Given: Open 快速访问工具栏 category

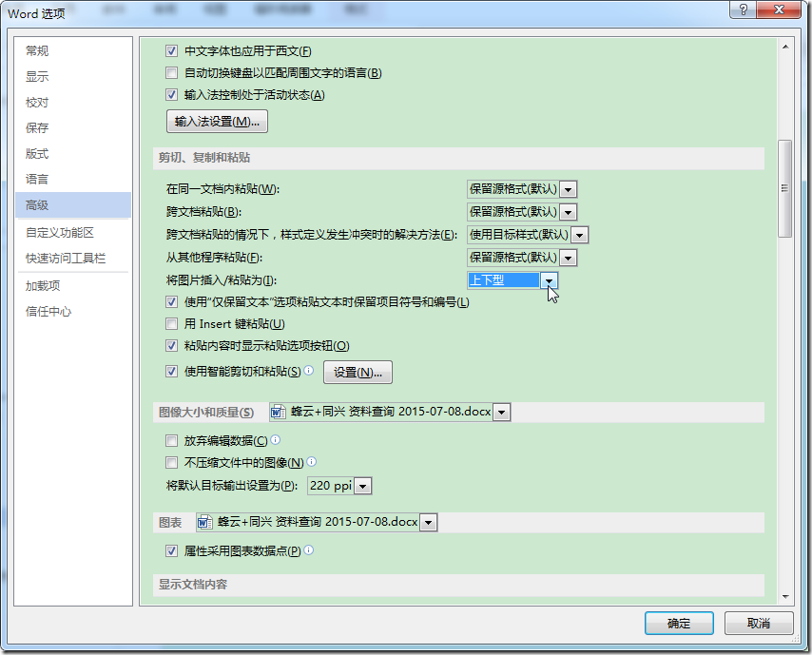Looking at the screenshot, I should (x=73, y=259).
